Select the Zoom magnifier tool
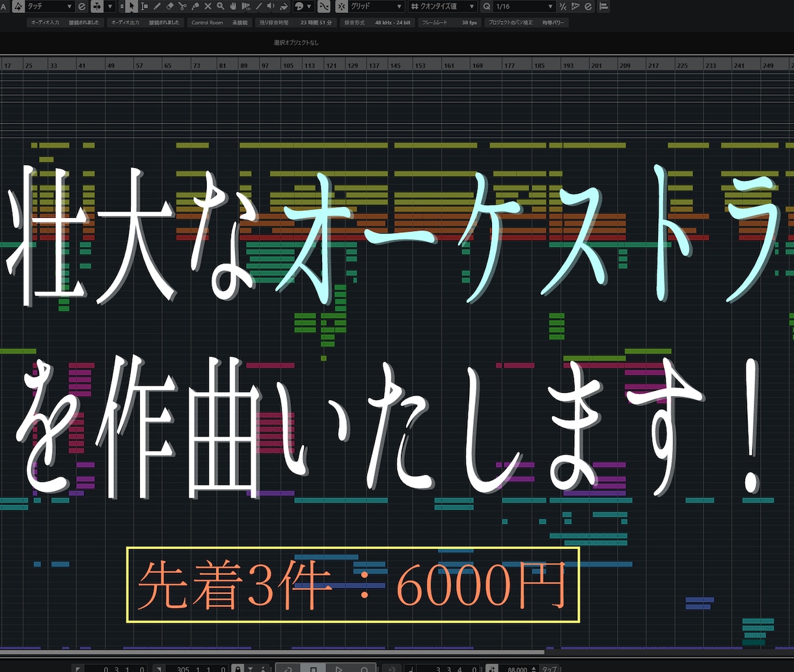Screen dimensions: 794x672 221,7
